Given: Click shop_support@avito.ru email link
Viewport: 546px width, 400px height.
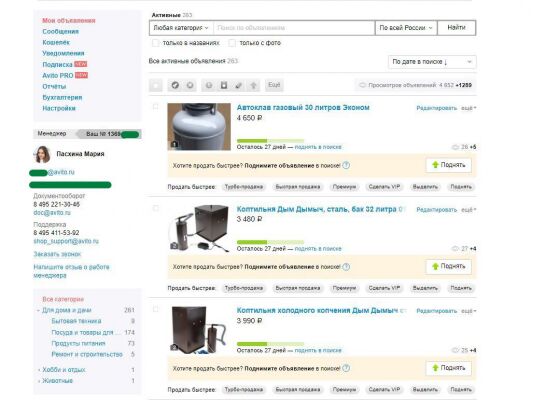Looking at the screenshot, I should 66,241.
